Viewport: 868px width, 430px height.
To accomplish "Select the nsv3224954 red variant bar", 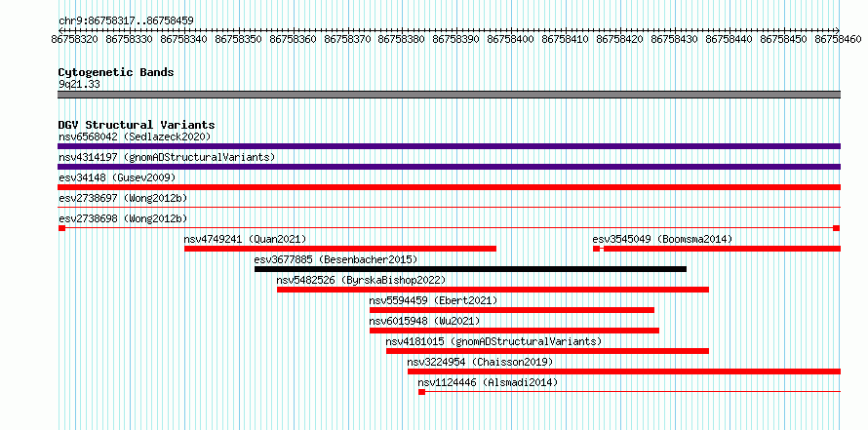I will pyautogui.click(x=624, y=371).
